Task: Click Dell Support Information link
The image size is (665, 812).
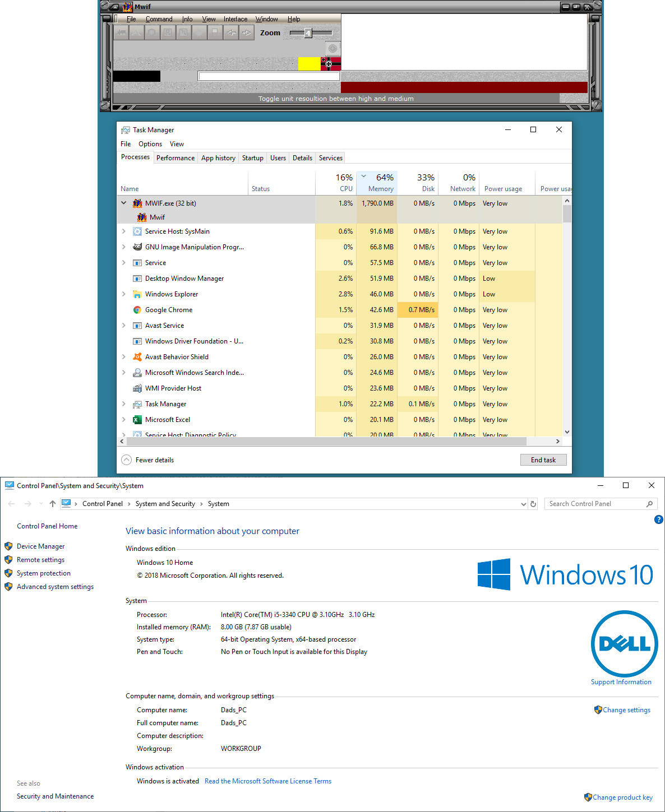Action: (621, 682)
